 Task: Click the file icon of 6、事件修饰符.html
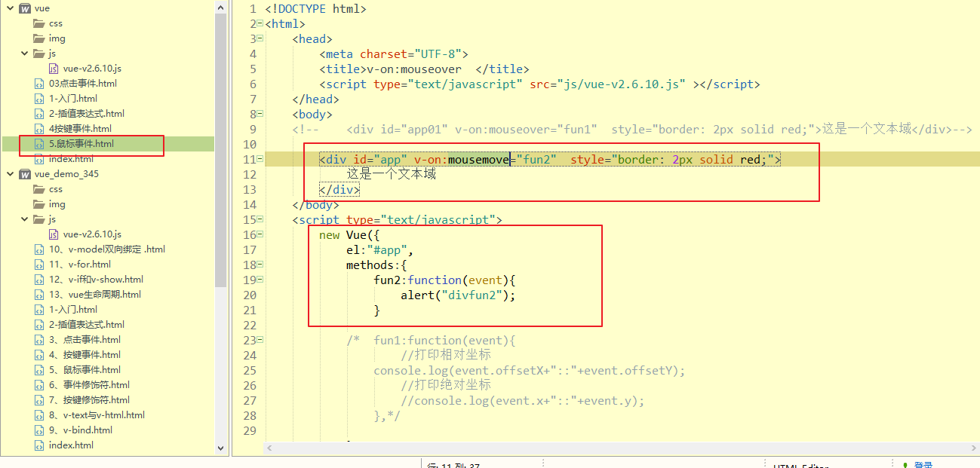[x=39, y=385]
